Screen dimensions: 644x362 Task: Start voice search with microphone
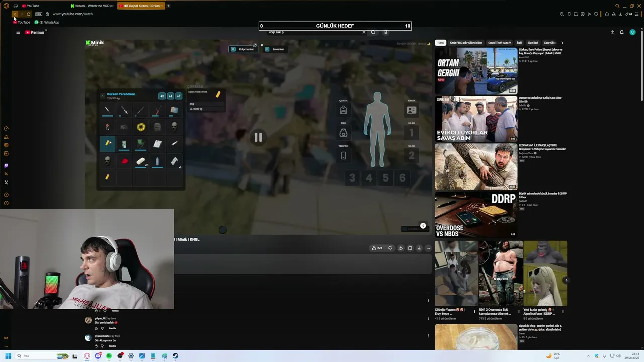click(x=386, y=32)
